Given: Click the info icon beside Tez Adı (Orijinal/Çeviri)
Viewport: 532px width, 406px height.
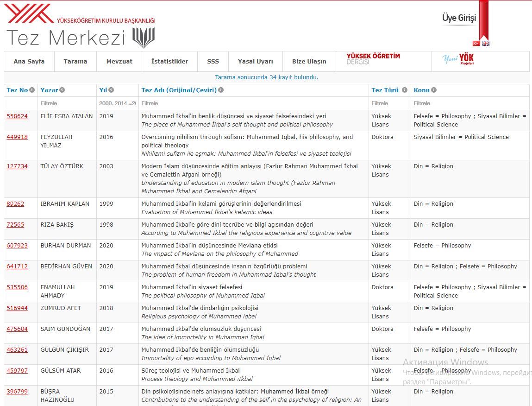Looking at the screenshot, I should pos(221,90).
